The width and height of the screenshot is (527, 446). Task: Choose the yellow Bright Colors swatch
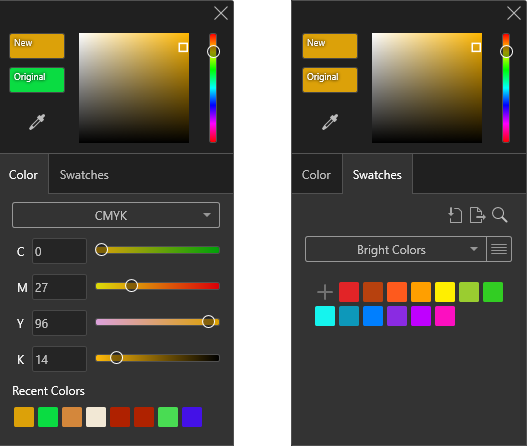(x=445, y=292)
